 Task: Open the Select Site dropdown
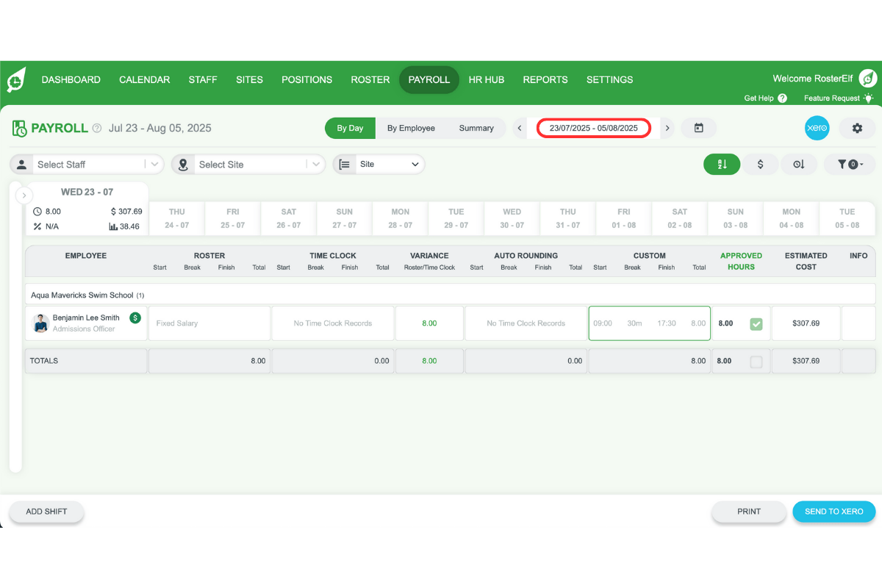(250, 164)
